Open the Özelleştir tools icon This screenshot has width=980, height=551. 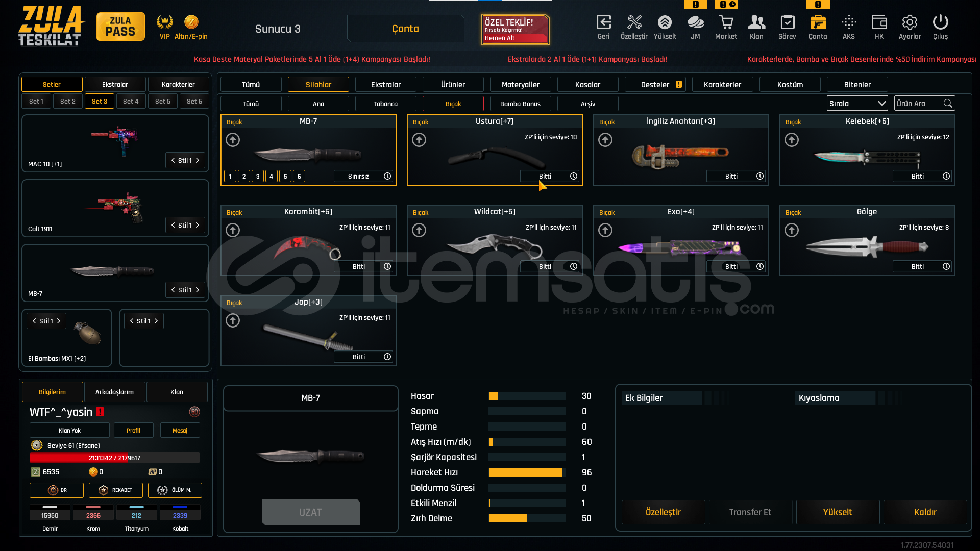pos(634,22)
